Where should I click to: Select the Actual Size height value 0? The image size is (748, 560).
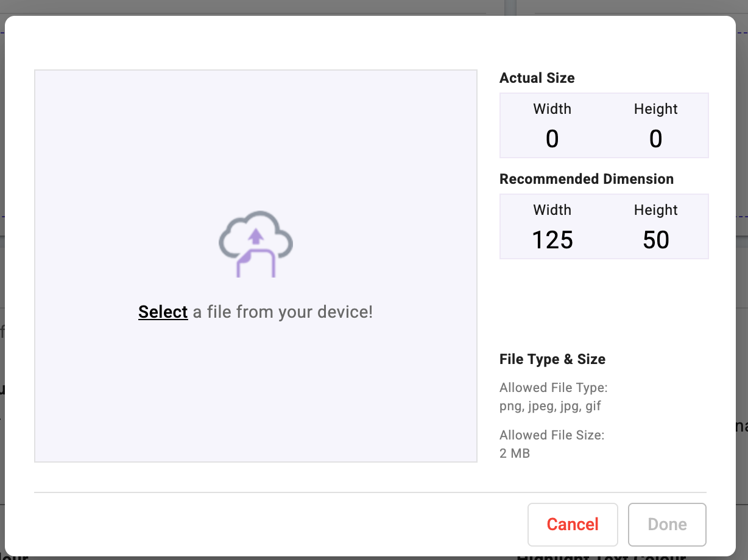click(655, 139)
